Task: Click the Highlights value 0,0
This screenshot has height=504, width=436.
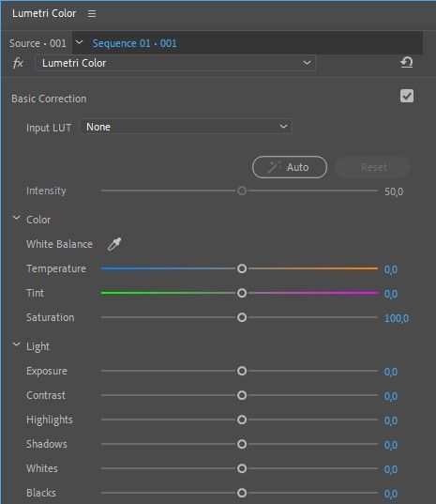Action: tap(391, 420)
